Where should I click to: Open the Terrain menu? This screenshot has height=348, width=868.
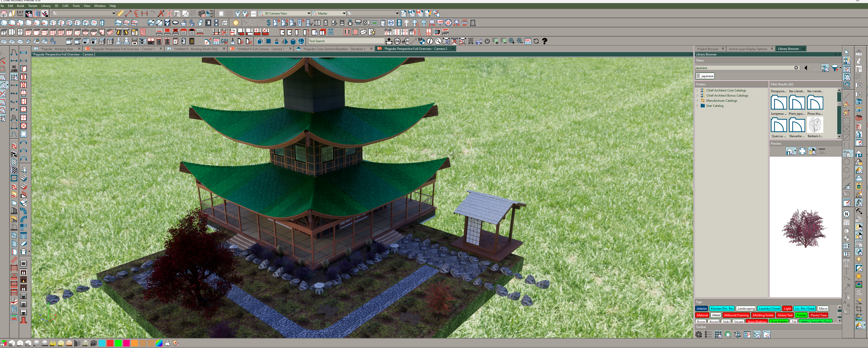[x=33, y=6]
